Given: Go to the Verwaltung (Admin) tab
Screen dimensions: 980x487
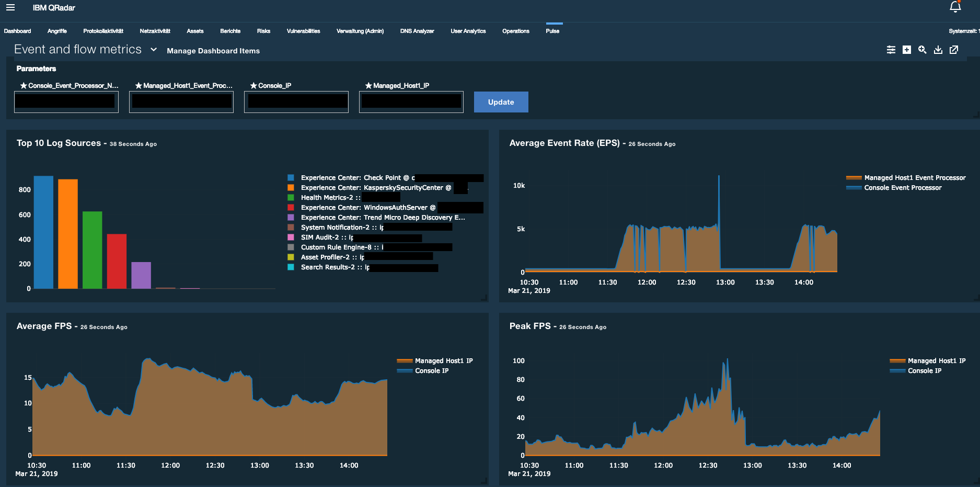Looking at the screenshot, I should (360, 31).
